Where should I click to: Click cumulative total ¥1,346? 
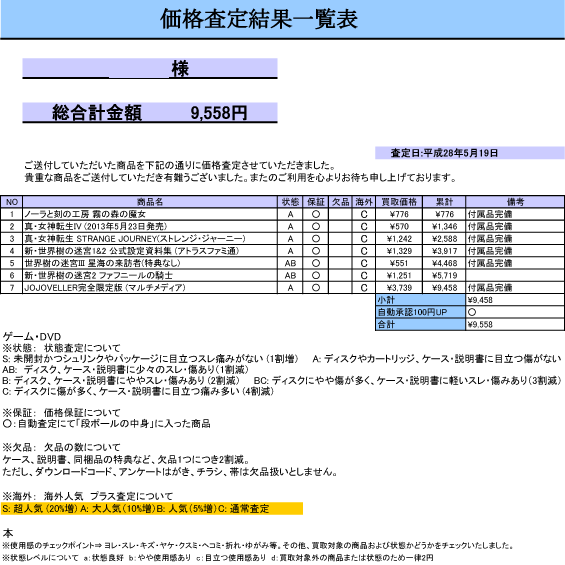pyautogui.click(x=444, y=226)
